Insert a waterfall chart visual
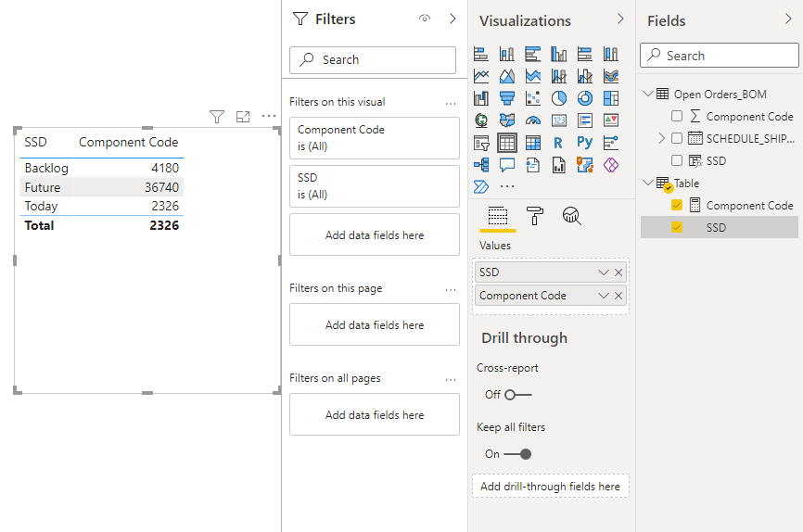Screen dimensions: 803x532 coord(481,98)
